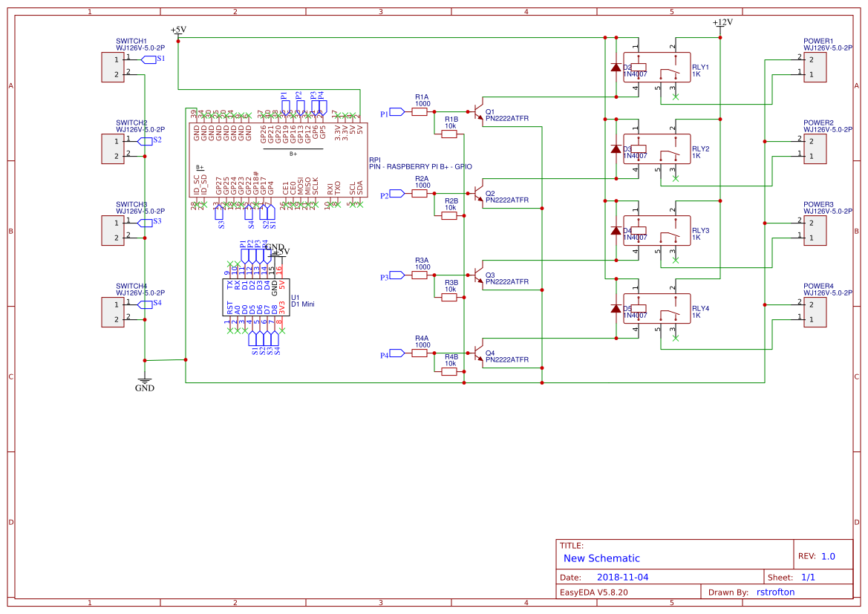This screenshot has height=614, width=868.
Task: Select flyback diode D4 symbol
Action: tap(616, 230)
